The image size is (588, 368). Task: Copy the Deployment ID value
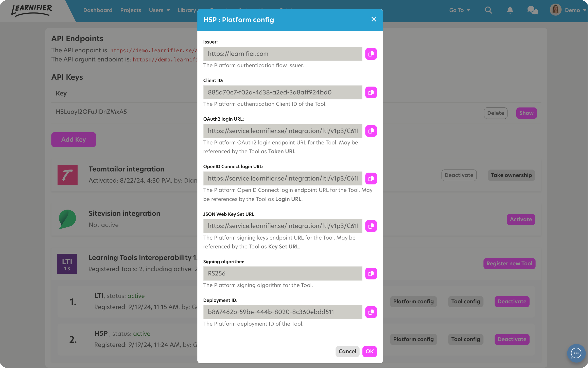pyautogui.click(x=371, y=312)
